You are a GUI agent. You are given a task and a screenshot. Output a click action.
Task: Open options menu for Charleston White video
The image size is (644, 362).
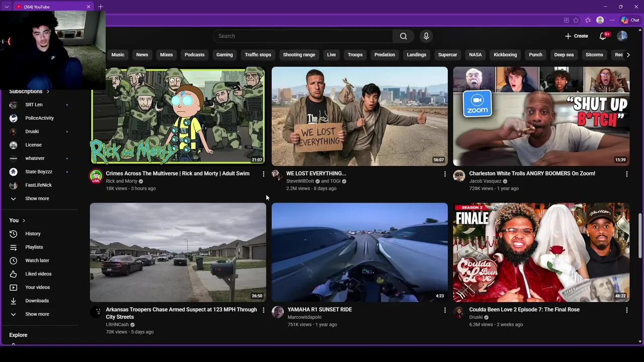click(627, 174)
